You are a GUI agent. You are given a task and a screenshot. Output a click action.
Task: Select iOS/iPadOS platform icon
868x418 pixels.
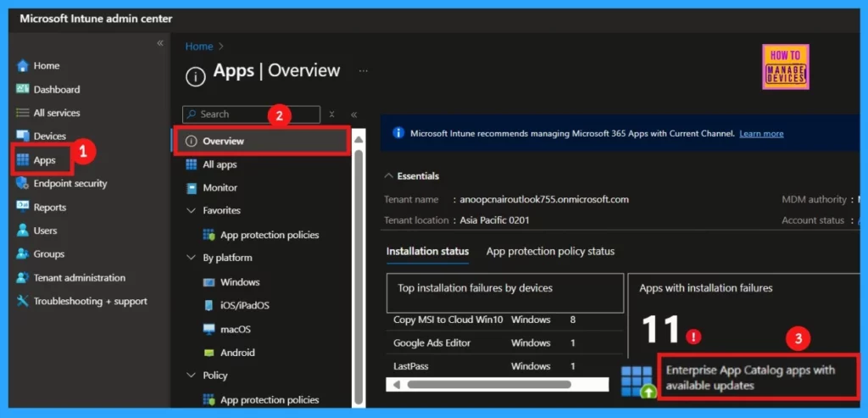pyautogui.click(x=209, y=305)
